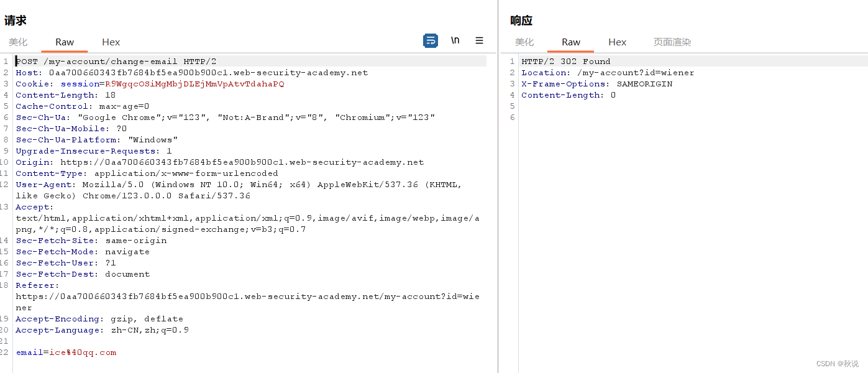
Task: Click the 响应 panel title
Action: pyautogui.click(x=521, y=21)
